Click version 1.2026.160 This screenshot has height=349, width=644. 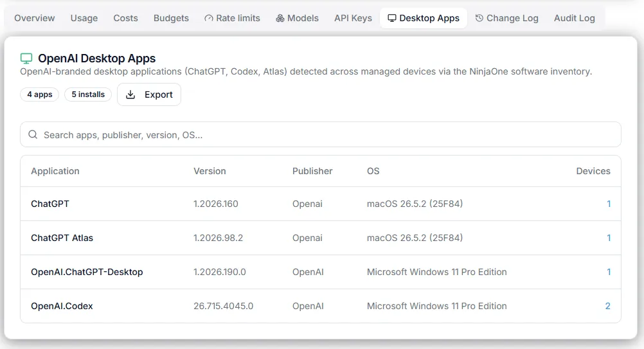[215, 204]
